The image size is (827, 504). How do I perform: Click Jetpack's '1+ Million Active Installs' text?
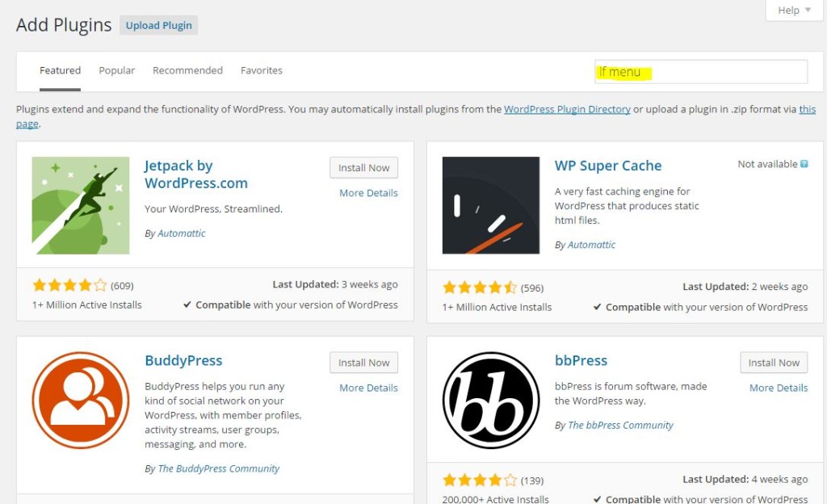point(87,304)
